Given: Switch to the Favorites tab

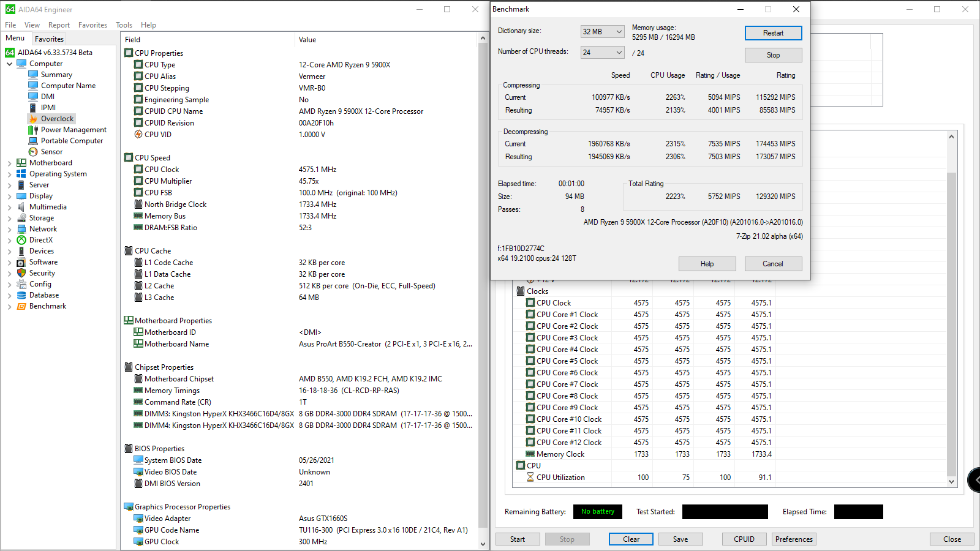Looking at the screenshot, I should pos(49,39).
